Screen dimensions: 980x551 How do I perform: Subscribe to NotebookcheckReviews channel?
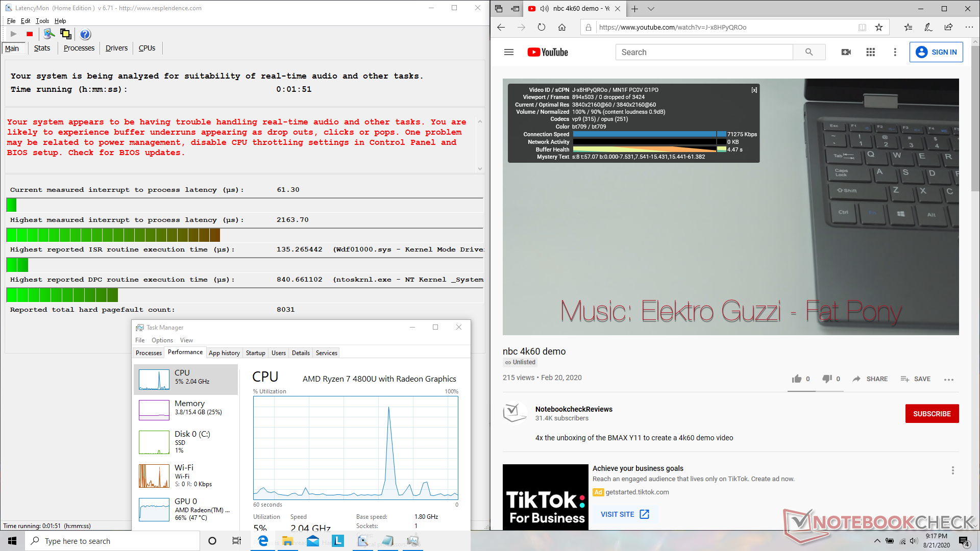(x=932, y=414)
